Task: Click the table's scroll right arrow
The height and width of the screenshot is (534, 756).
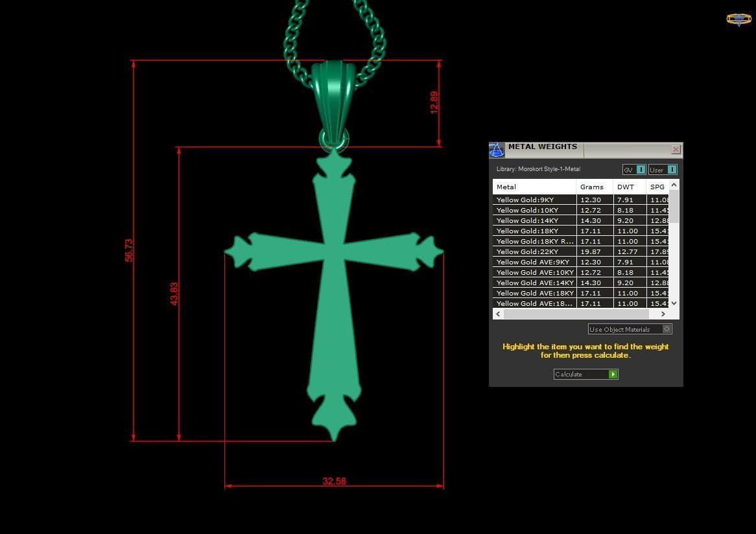Action: [663, 314]
